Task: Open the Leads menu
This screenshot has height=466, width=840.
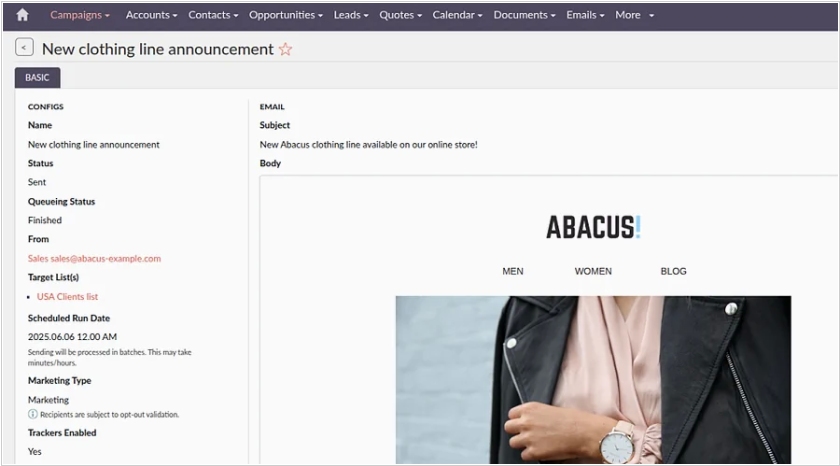Action: tap(351, 15)
